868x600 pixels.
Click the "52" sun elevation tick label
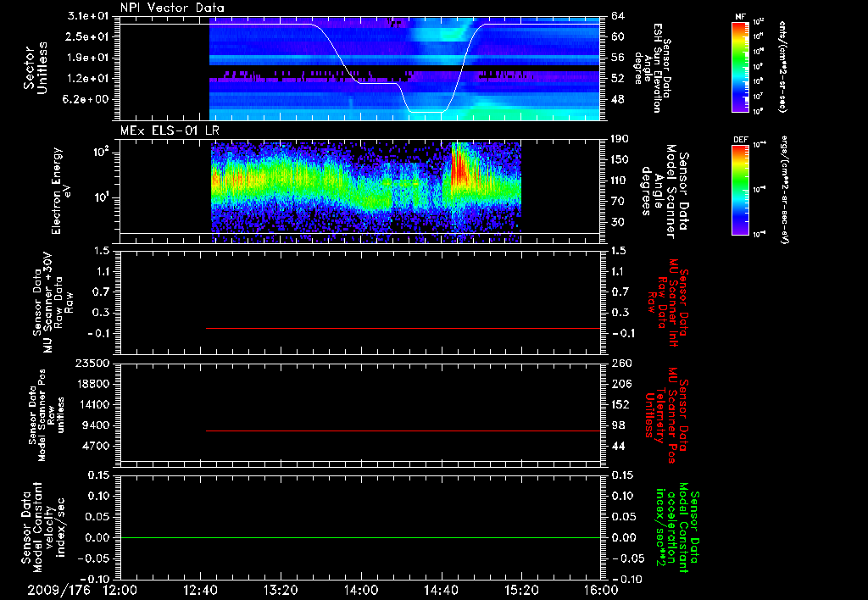click(618, 79)
